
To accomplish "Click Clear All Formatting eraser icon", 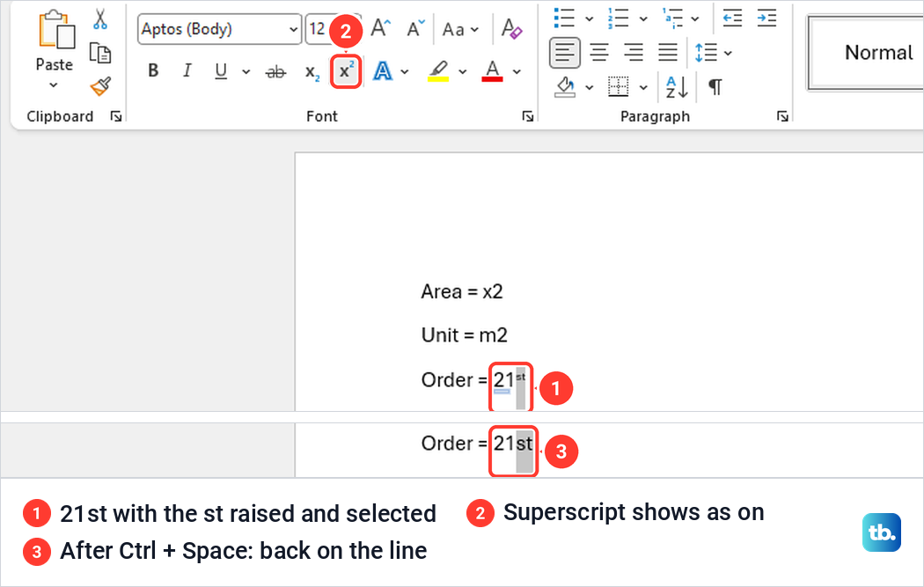I will [x=511, y=28].
